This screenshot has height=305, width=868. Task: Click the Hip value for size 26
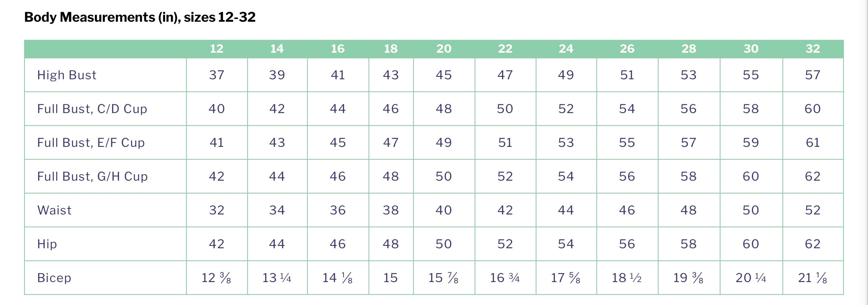coord(627,244)
